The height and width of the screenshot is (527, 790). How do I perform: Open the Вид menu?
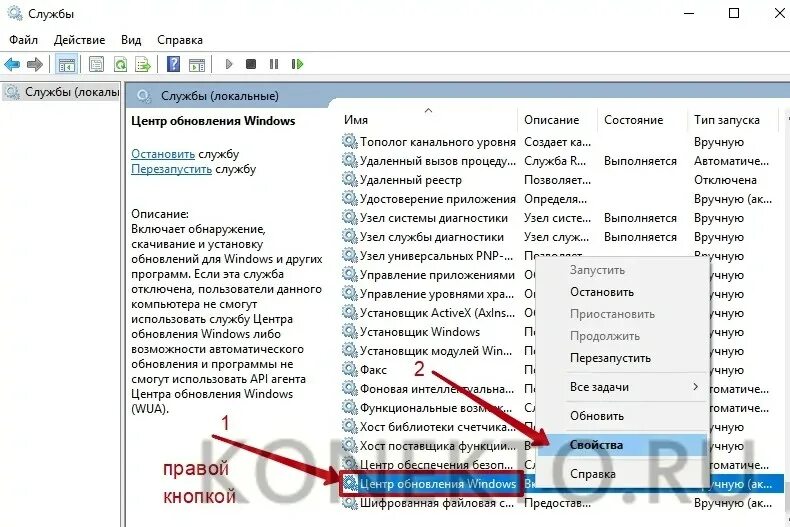tap(131, 40)
